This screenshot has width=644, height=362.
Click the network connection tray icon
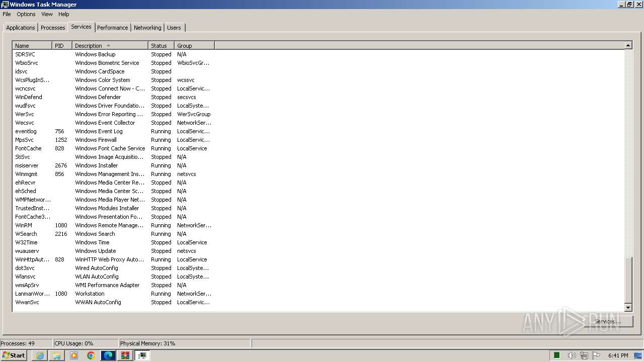pos(584,355)
